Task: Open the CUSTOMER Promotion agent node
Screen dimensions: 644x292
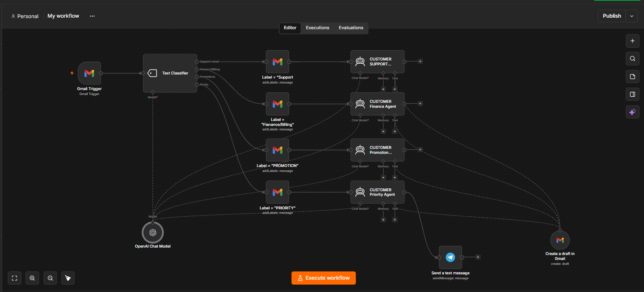Action: click(x=378, y=150)
